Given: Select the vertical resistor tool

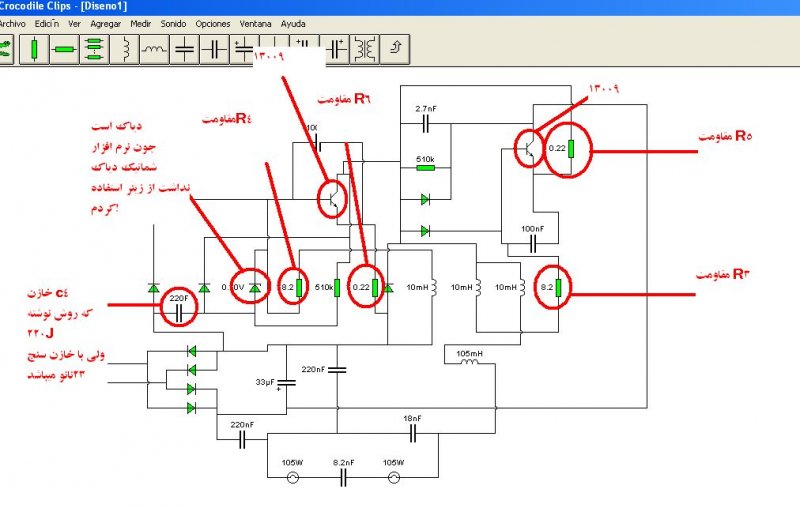Looking at the screenshot, I should point(34,49).
